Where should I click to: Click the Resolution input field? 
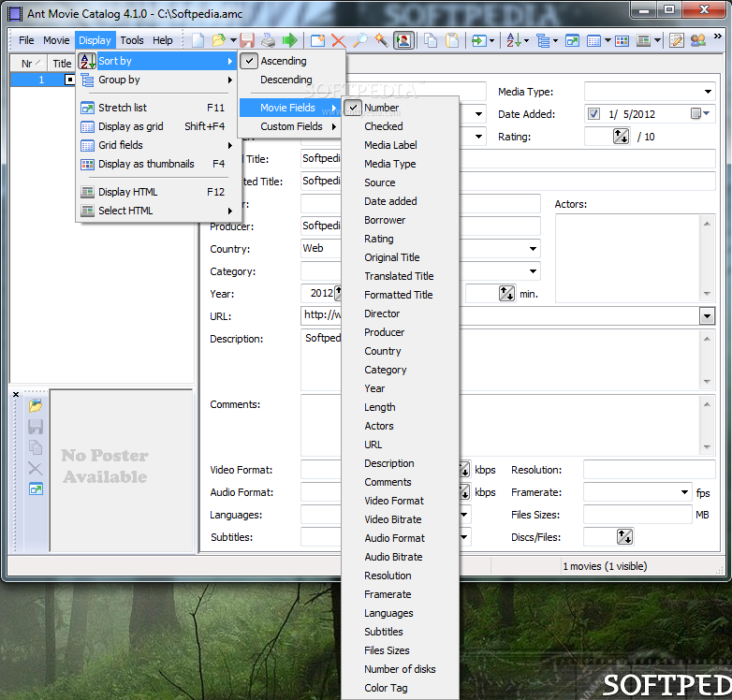650,470
